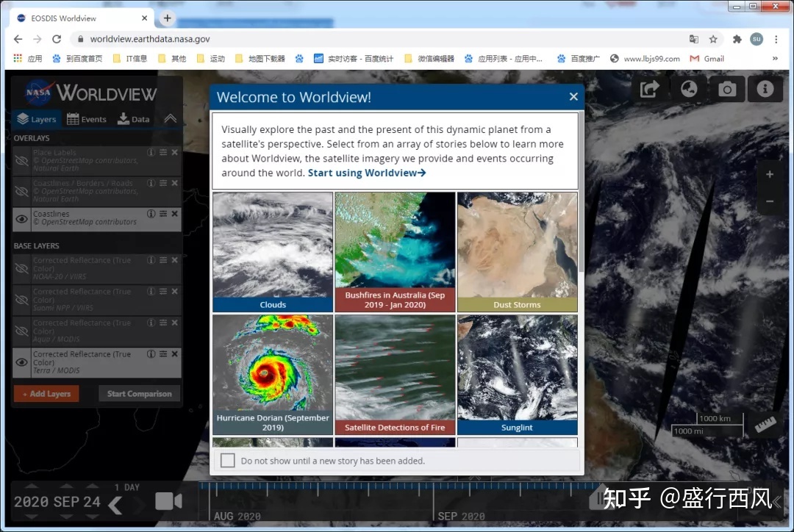Close the Welcome to Worldview dialog
Image resolution: width=794 pixels, height=532 pixels.
pyautogui.click(x=573, y=96)
